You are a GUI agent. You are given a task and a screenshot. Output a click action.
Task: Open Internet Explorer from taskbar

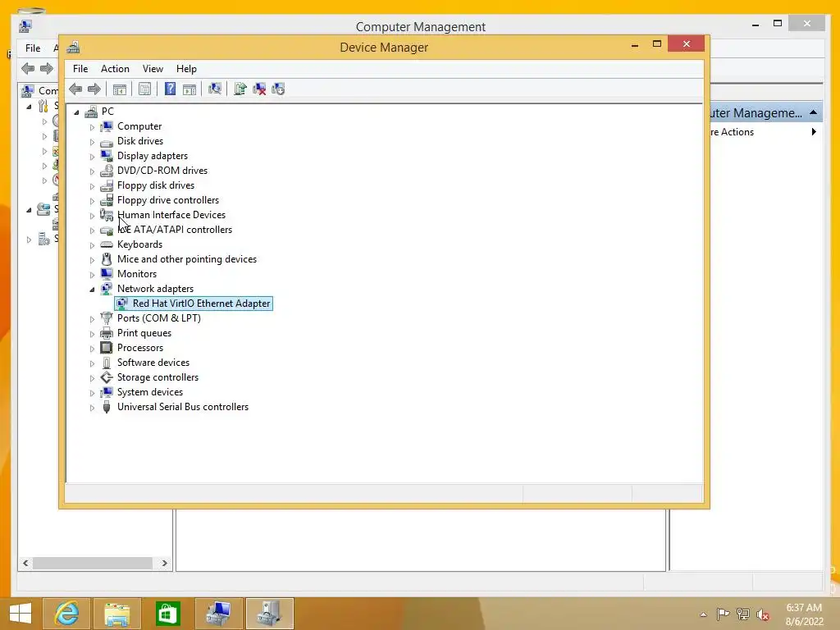coord(66,614)
